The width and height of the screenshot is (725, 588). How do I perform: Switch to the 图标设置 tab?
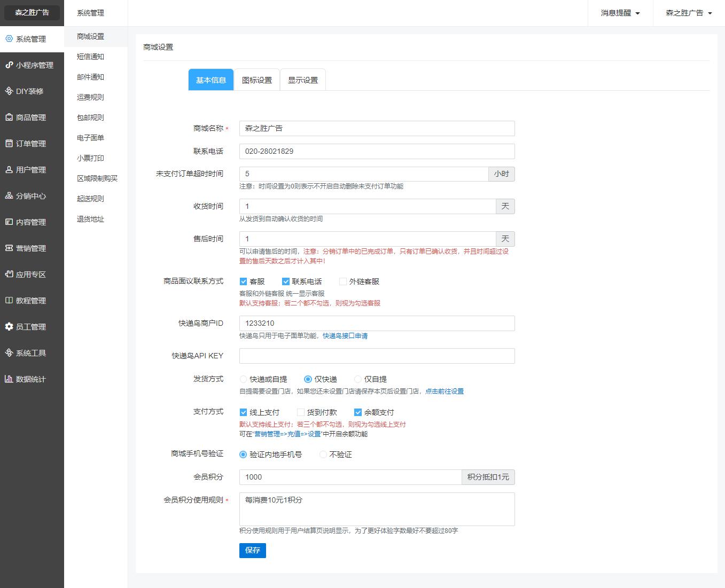[257, 80]
